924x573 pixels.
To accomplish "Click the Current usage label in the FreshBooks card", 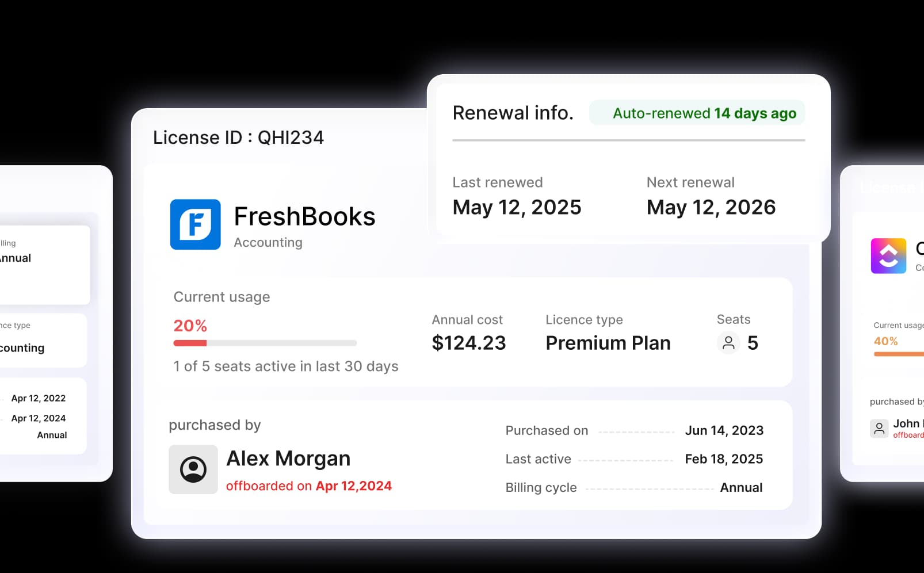I will (222, 297).
